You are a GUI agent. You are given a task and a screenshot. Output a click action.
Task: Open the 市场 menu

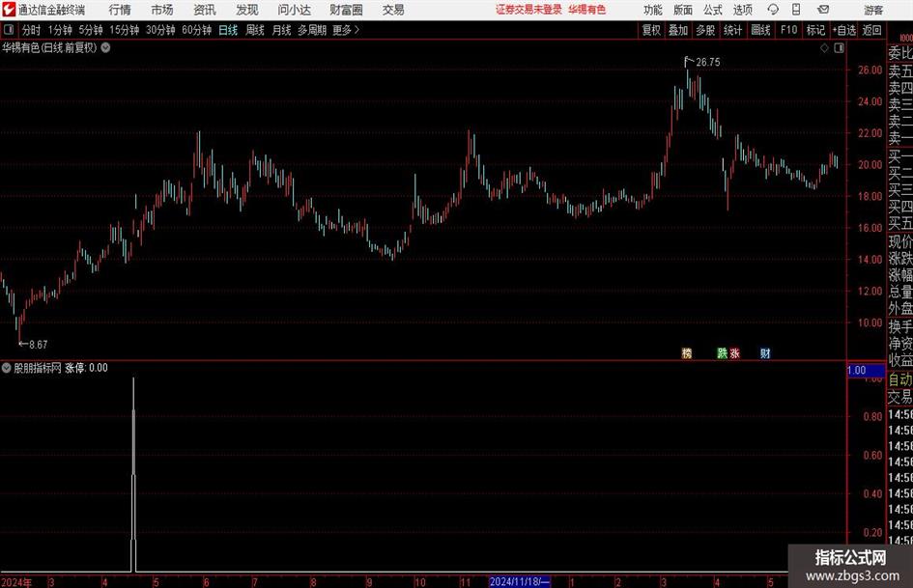pos(162,10)
